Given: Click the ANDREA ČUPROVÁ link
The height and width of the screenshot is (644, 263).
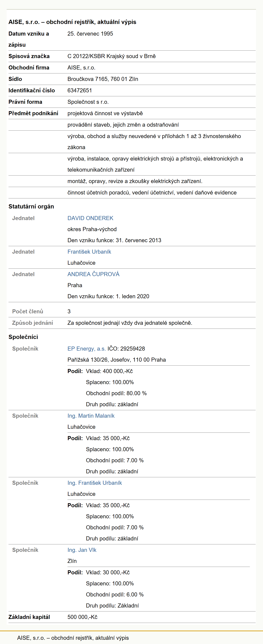Looking at the screenshot, I should 93,274.
